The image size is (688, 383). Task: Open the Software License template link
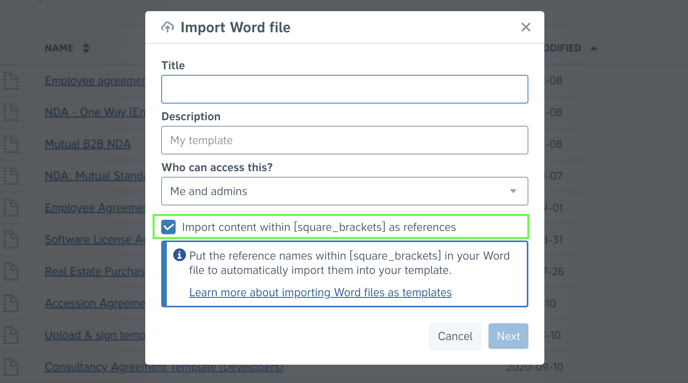pyautogui.click(x=95, y=240)
